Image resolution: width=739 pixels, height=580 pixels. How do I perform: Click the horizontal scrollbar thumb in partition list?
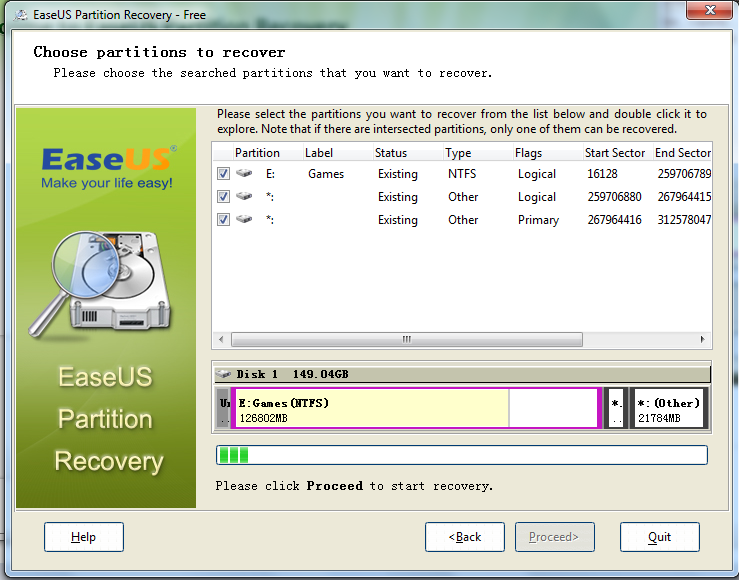click(407, 339)
